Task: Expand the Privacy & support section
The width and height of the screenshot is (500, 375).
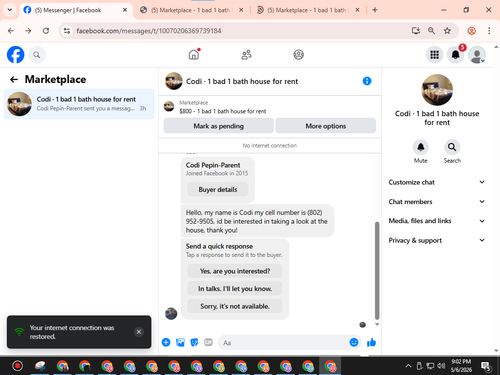Action: [437, 240]
